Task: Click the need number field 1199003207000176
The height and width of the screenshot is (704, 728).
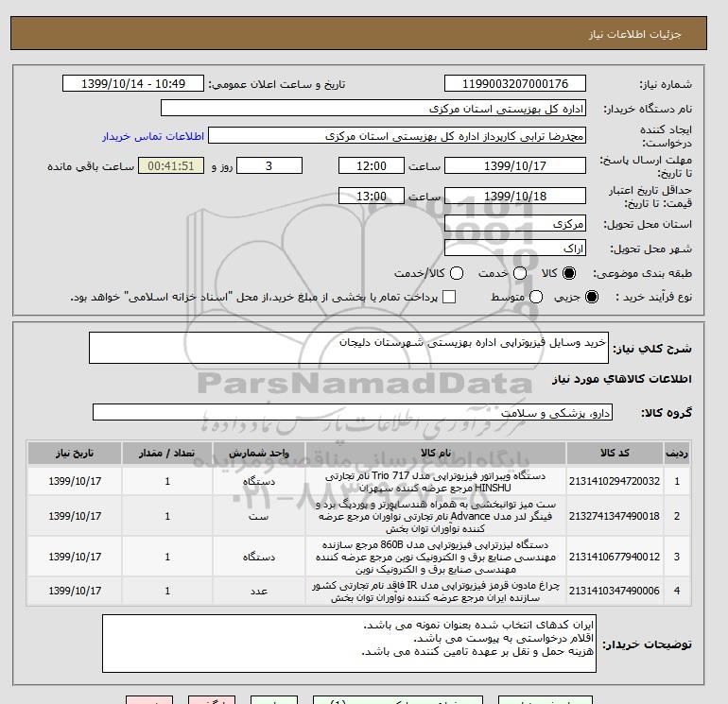Action: point(515,84)
